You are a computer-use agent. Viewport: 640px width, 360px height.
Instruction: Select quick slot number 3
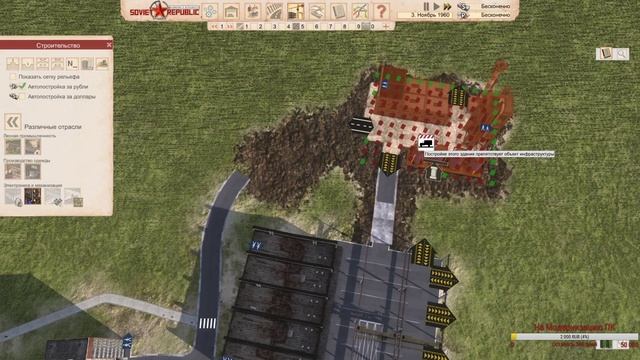[x=275, y=27]
